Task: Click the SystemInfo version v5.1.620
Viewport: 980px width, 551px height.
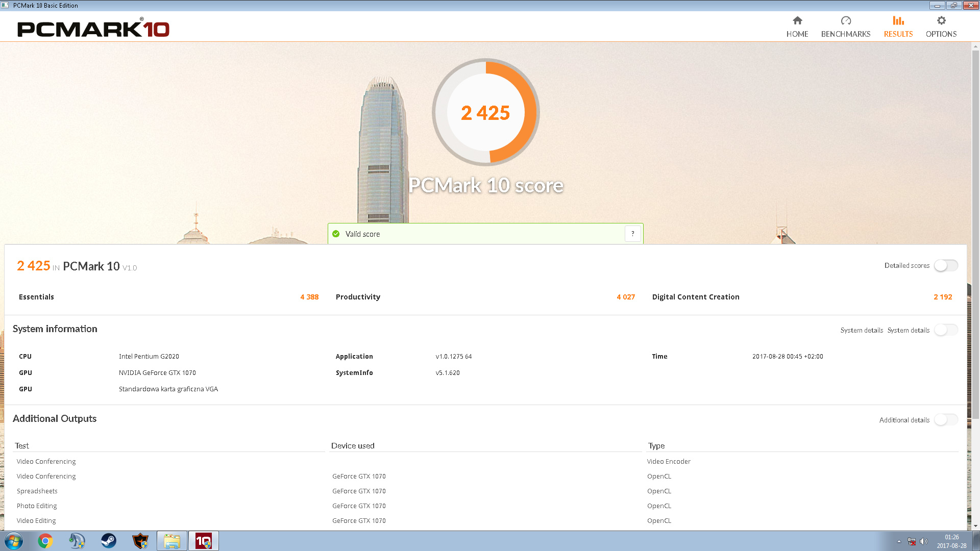Action: click(448, 373)
